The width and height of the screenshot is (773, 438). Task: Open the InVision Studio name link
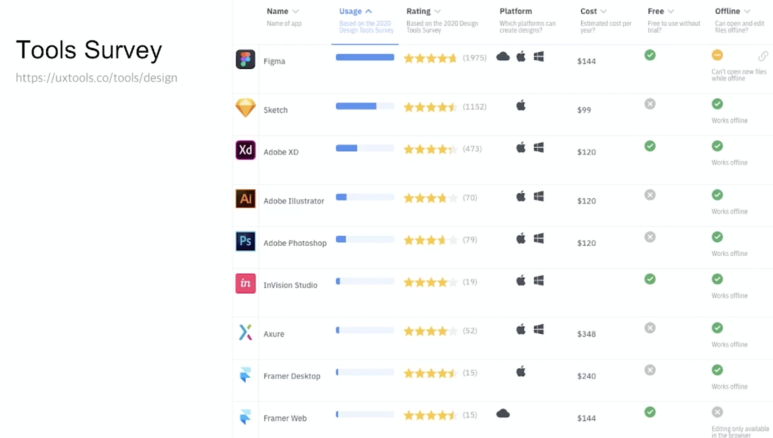[x=290, y=285]
